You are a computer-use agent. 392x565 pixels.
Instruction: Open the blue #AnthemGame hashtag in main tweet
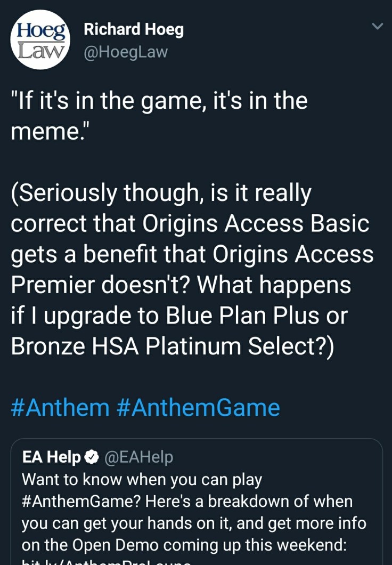coord(198,408)
